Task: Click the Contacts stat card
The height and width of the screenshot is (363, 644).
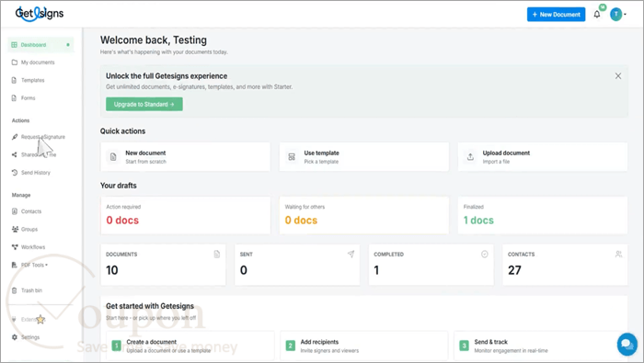Action: point(565,265)
